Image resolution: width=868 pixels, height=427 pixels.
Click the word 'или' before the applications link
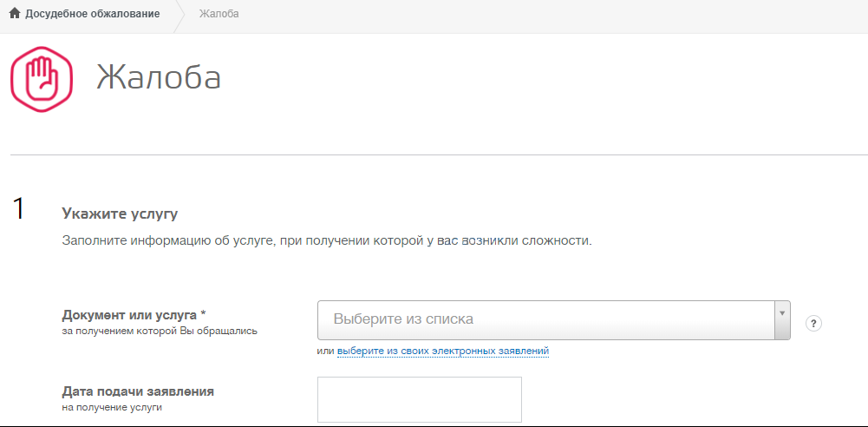coord(325,351)
